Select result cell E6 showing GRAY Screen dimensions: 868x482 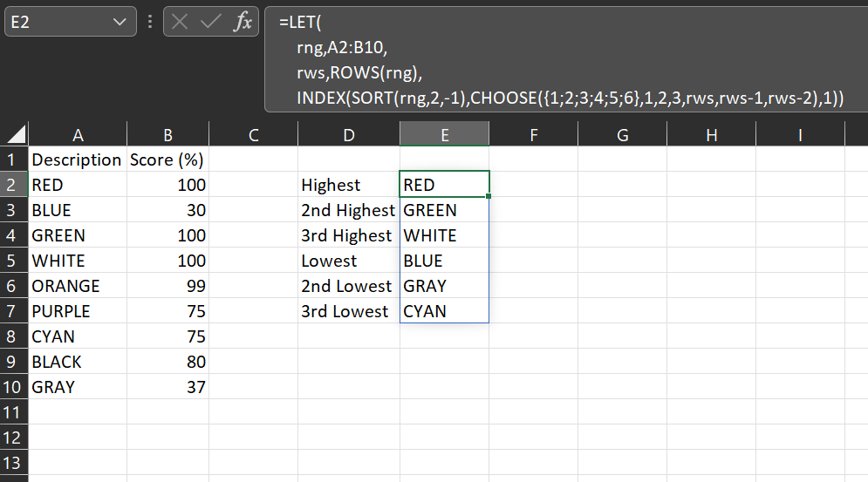tap(445, 286)
